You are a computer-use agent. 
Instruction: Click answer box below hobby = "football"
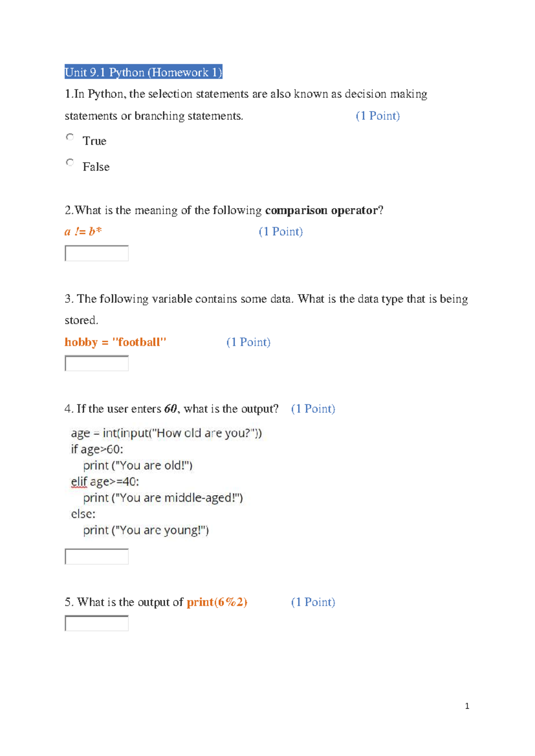coord(97,363)
